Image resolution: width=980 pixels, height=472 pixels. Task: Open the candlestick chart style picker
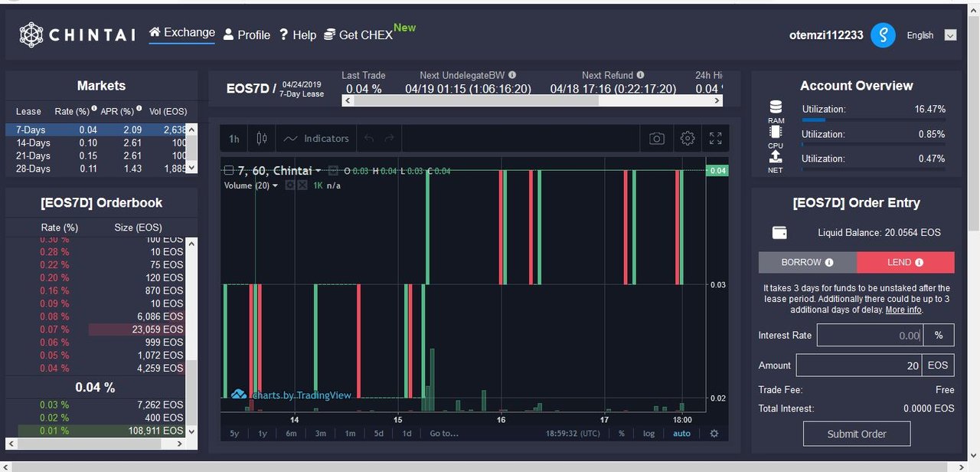coord(262,139)
